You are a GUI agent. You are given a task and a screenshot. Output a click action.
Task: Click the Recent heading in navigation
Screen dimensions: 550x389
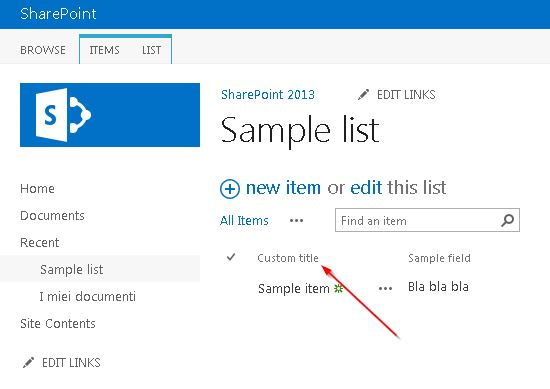click(x=40, y=242)
